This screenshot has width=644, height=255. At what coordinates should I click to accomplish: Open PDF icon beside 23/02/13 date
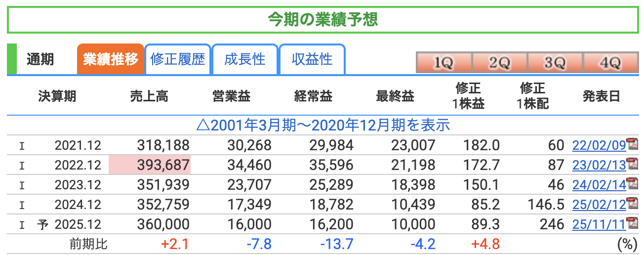632,165
